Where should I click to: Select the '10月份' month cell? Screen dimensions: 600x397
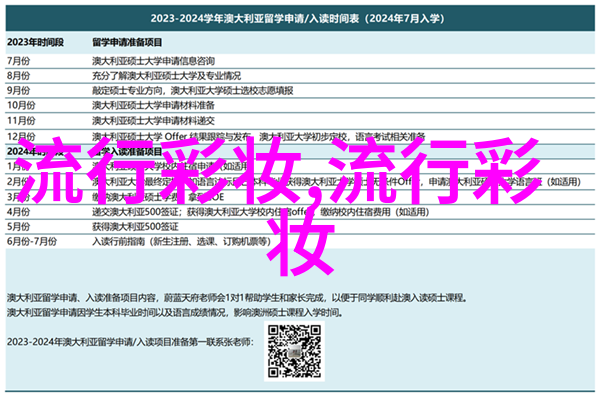[21, 105]
